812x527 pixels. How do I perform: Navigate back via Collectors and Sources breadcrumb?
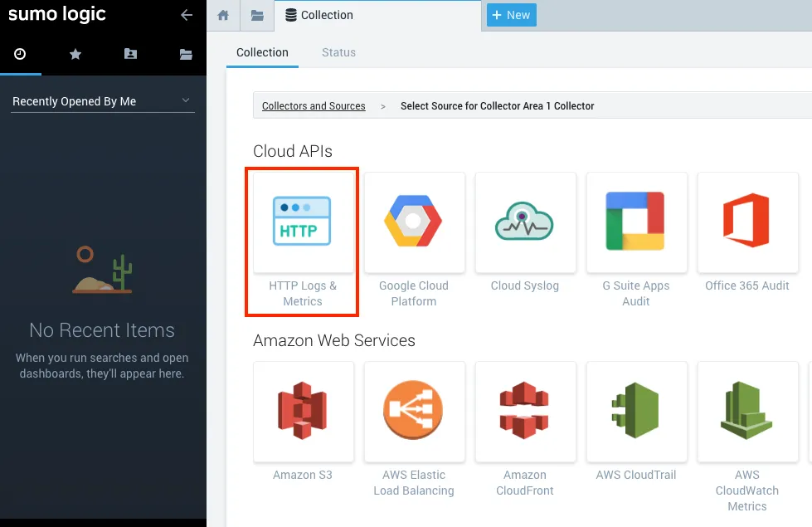314,106
